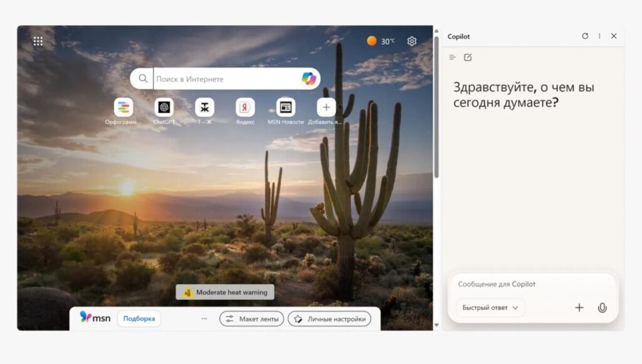Open the page settings gear
Image resolution: width=642 pixels, height=364 pixels.
[412, 41]
